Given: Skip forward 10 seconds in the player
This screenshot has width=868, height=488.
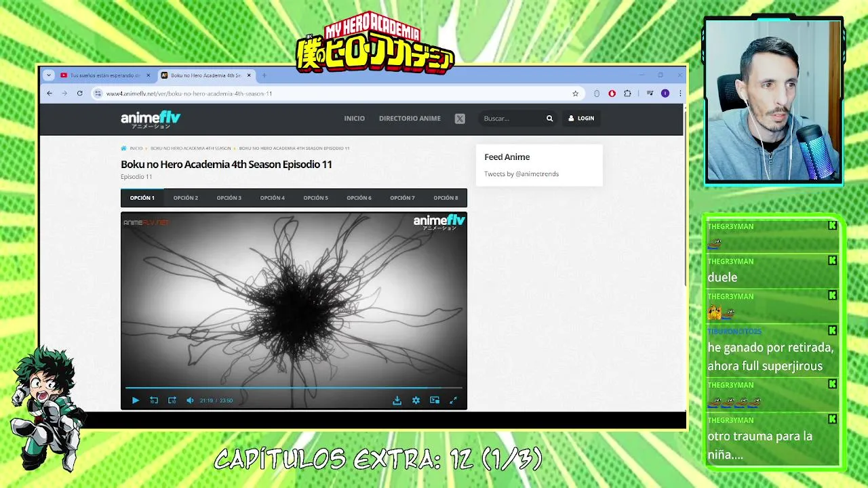Looking at the screenshot, I should click(x=172, y=401).
